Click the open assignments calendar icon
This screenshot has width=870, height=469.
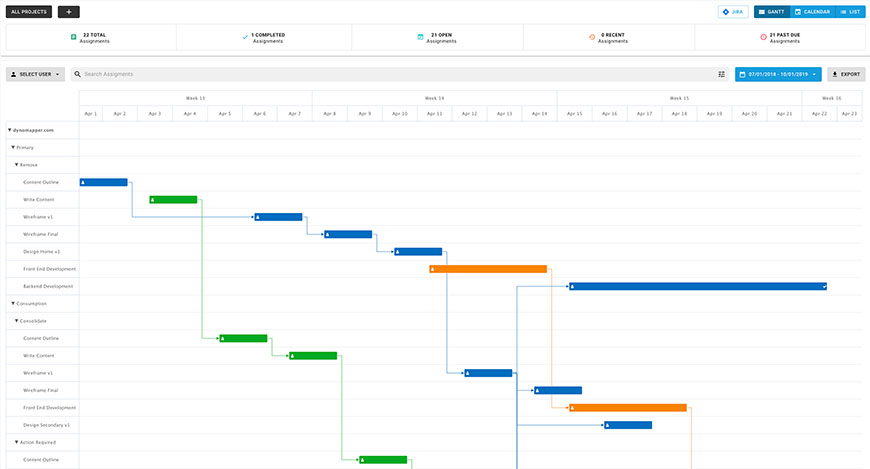(420, 37)
